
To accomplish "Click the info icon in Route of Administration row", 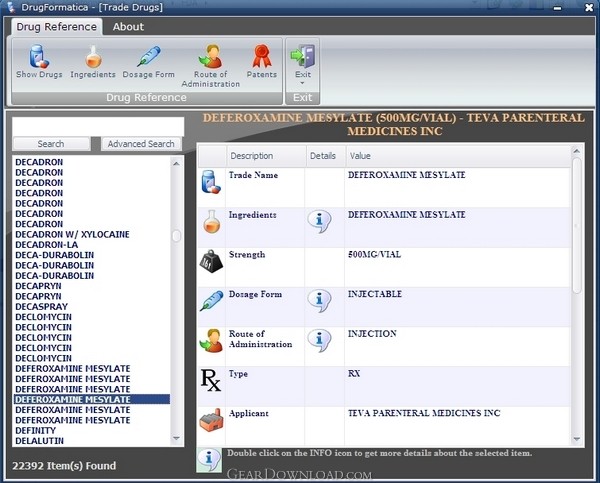I will pos(319,340).
